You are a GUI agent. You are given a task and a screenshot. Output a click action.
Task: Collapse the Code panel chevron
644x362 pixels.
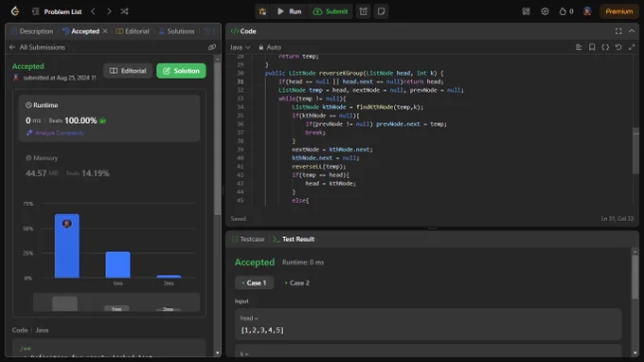(x=632, y=31)
